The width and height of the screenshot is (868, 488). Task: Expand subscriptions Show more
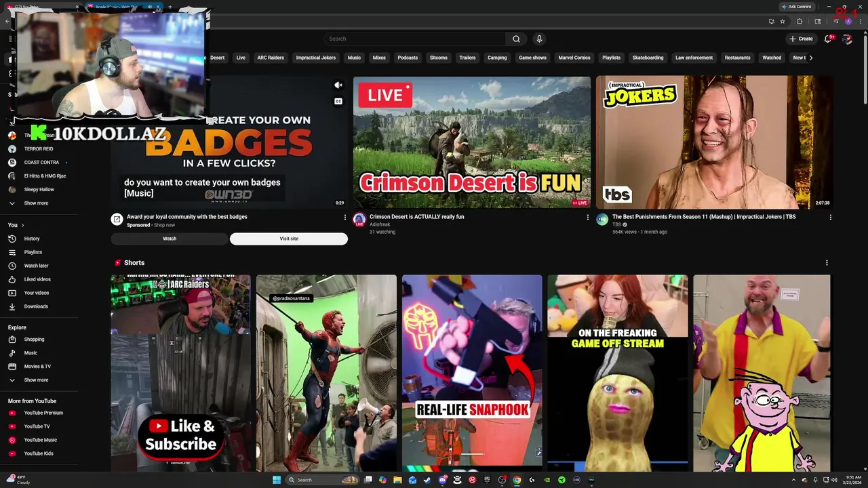pos(36,203)
